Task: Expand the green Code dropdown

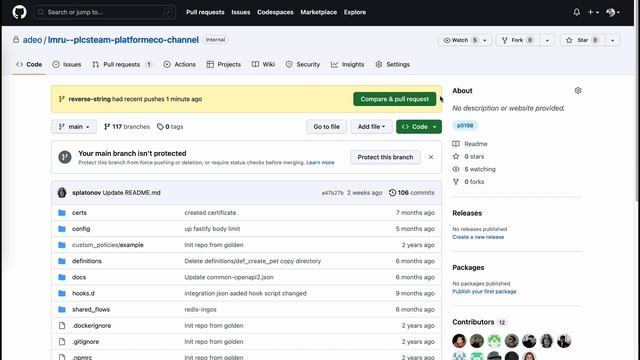Action: (x=419, y=127)
